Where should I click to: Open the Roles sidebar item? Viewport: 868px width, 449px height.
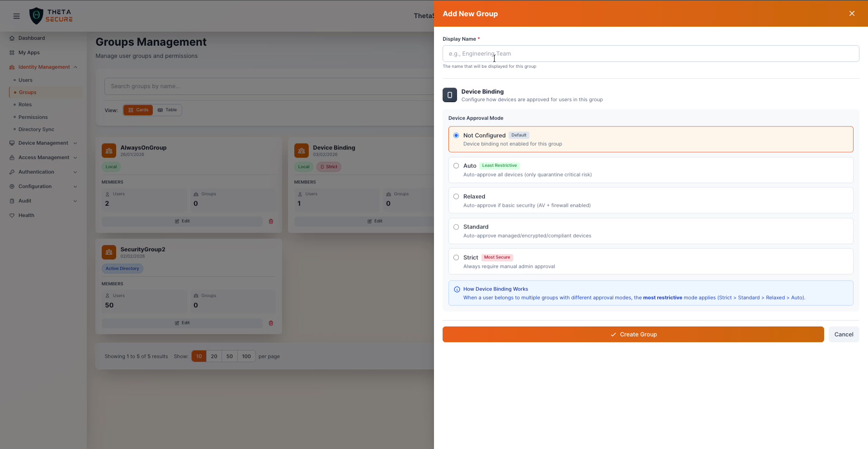pos(25,105)
